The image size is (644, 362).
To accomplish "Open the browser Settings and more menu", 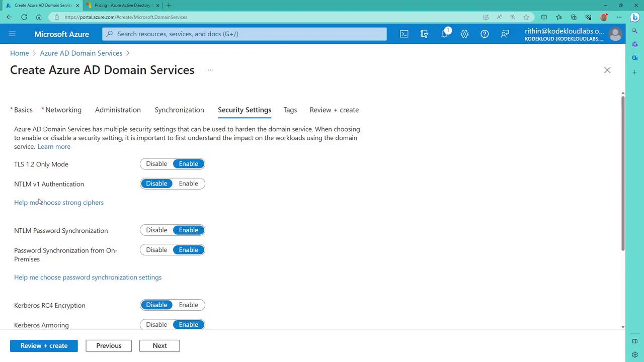I will (619, 17).
